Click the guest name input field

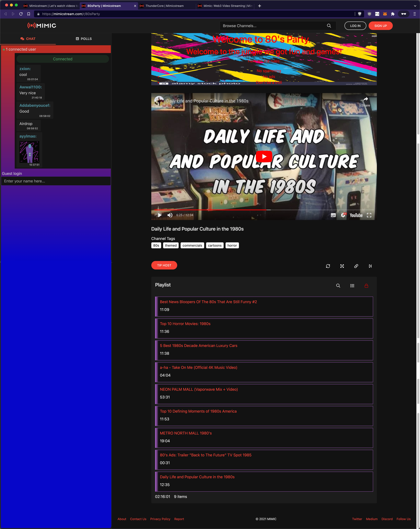click(56, 181)
